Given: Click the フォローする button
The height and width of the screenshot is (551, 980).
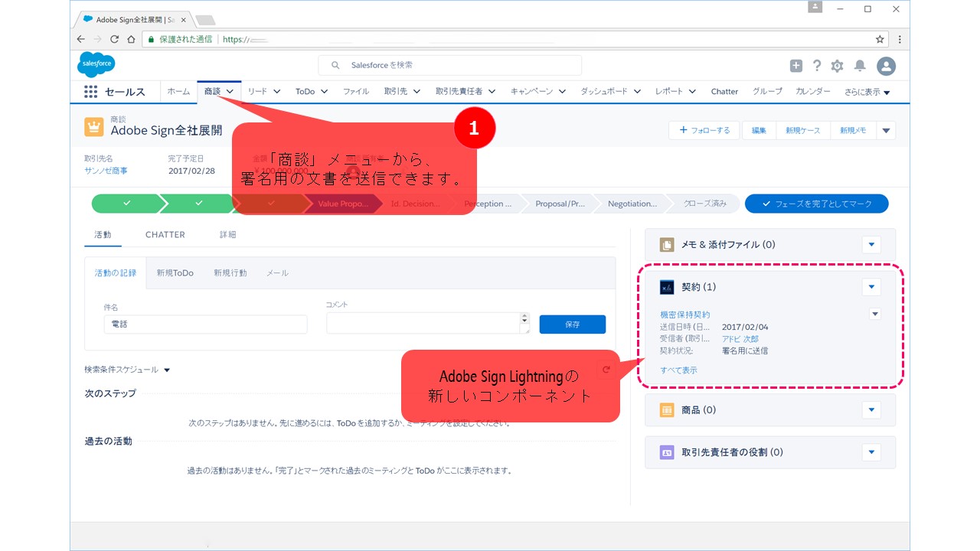Looking at the screenshot, I should (x=704, y=131).
